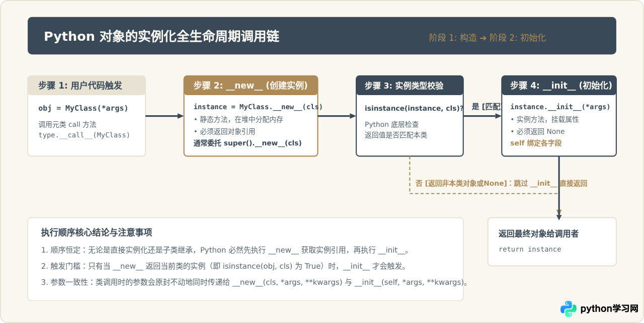The width and height of the screenshot is (644, 323).
Task: Click the heading '执行顺序核心结论与注意事项'
Action: click(x=97, y=232)
